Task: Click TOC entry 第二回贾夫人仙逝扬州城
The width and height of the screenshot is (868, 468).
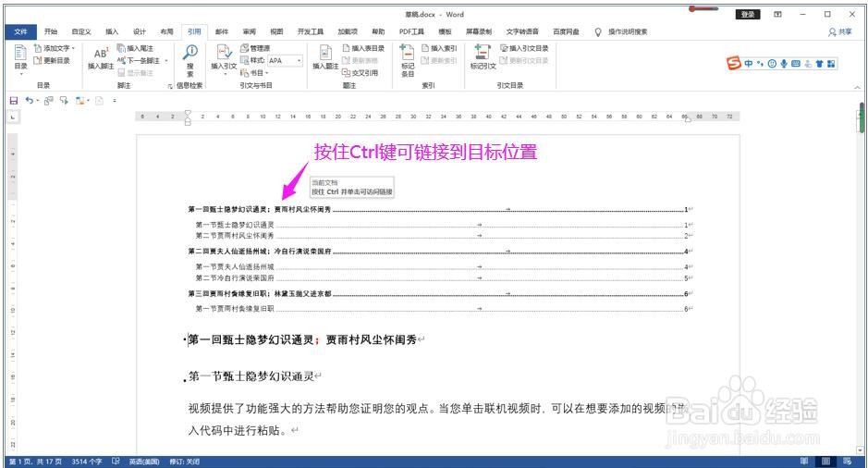Action: [x=440, y=252]
